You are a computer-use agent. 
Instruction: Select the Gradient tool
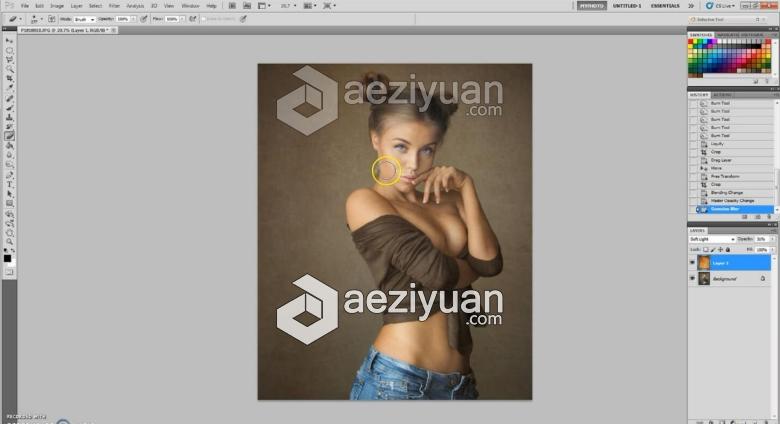(9, 146)
